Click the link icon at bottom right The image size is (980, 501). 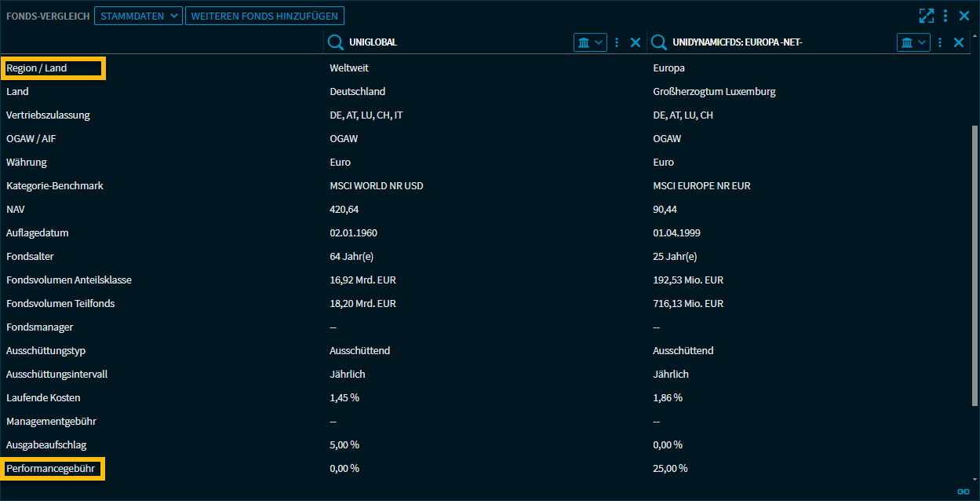(x=964, y=492)
